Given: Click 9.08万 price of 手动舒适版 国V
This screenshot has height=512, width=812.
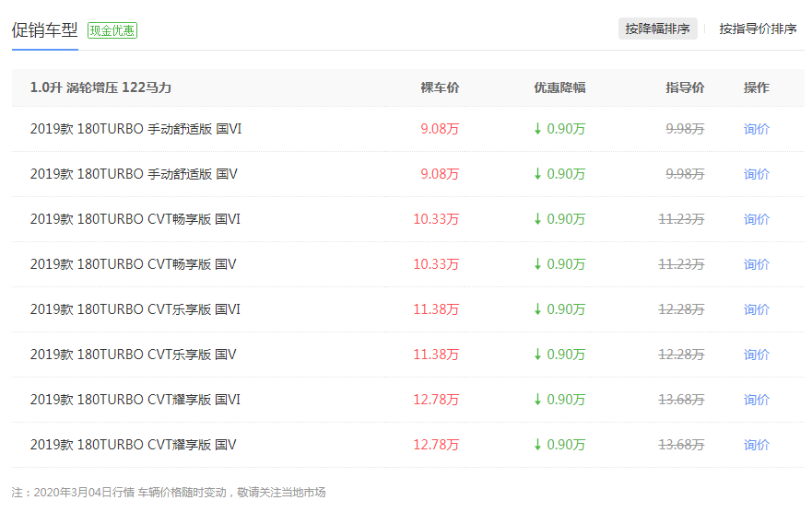Looking at the screenshot, I should coord(440,174).
